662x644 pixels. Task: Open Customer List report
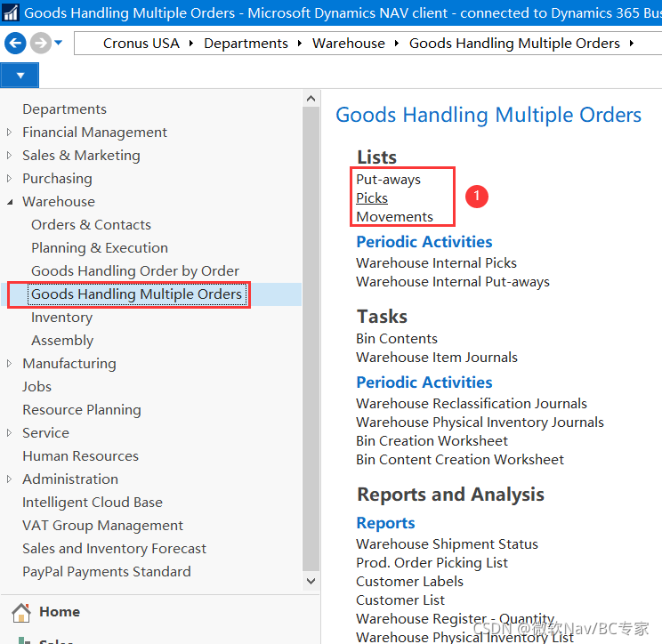click(400, 600)
